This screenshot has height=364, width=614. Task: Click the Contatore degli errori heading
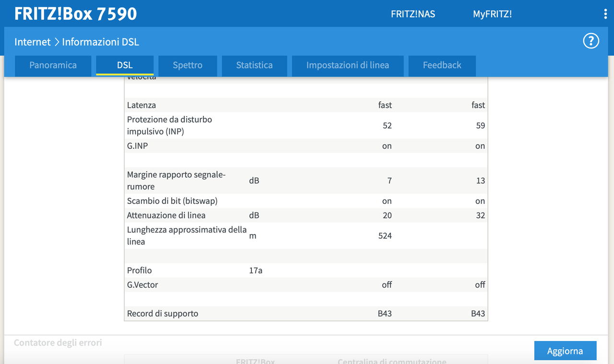pyautogui.click(x=58, y=342)
